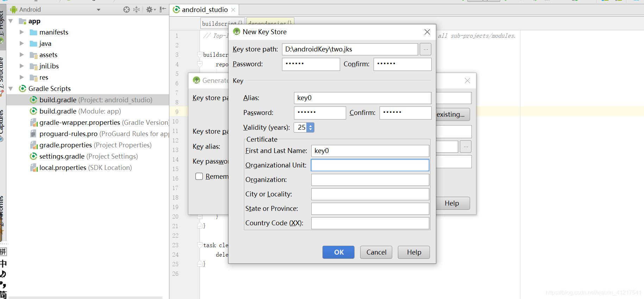
Task: Open local.properties (SDK Location)
Action: click(x=81, y=167)
